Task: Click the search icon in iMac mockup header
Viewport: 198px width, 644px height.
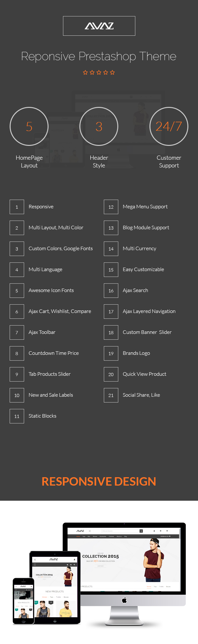Action: 141,531
